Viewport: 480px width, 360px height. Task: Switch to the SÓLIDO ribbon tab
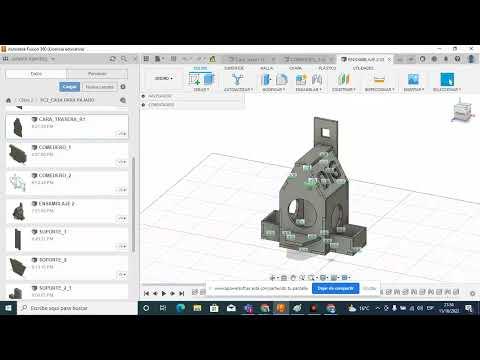tap(200, 68)
